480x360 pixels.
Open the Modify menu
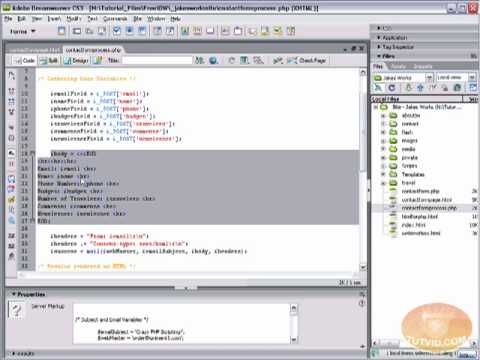coord(74,19)
